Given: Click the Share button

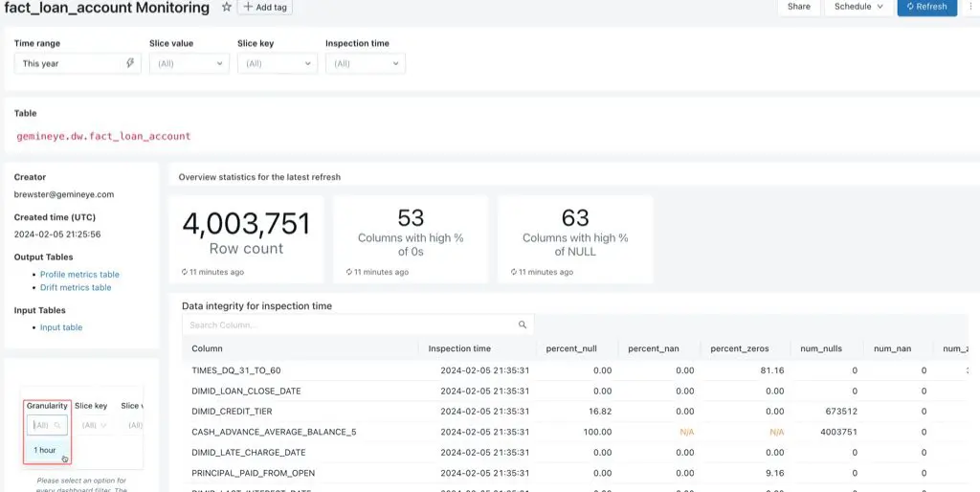Looking at the screenshot, I should click(798, 7).
